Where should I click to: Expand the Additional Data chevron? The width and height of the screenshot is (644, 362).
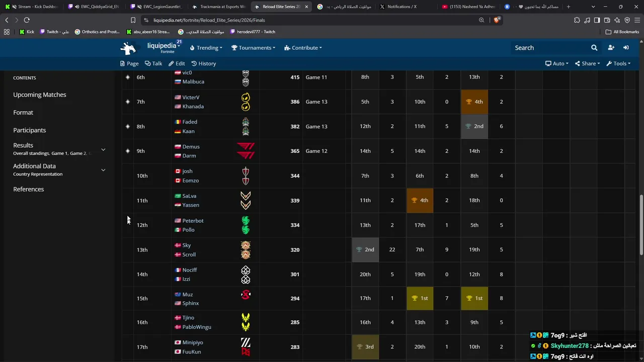(x=103, y=170)
